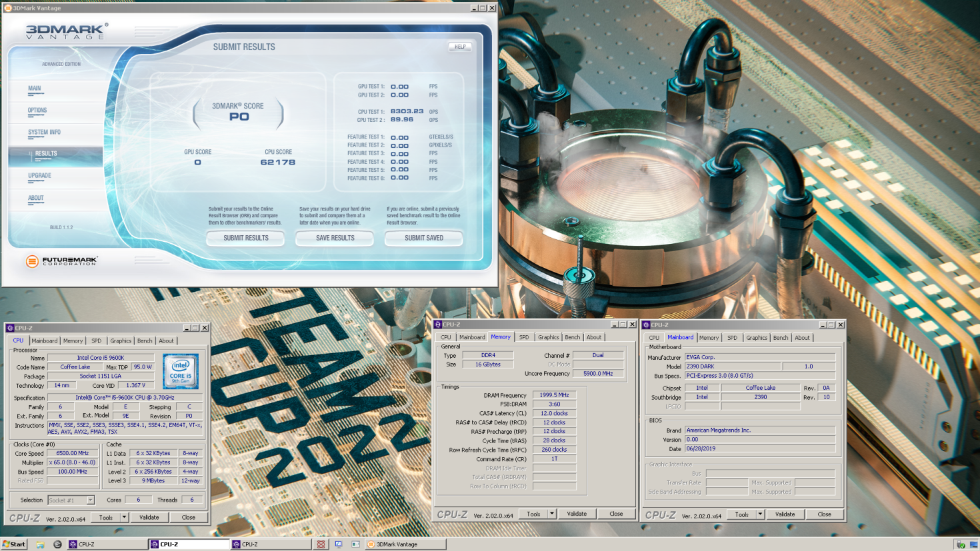Click Validate in CPU-Z Mainboard window

(x=785, y=514)
